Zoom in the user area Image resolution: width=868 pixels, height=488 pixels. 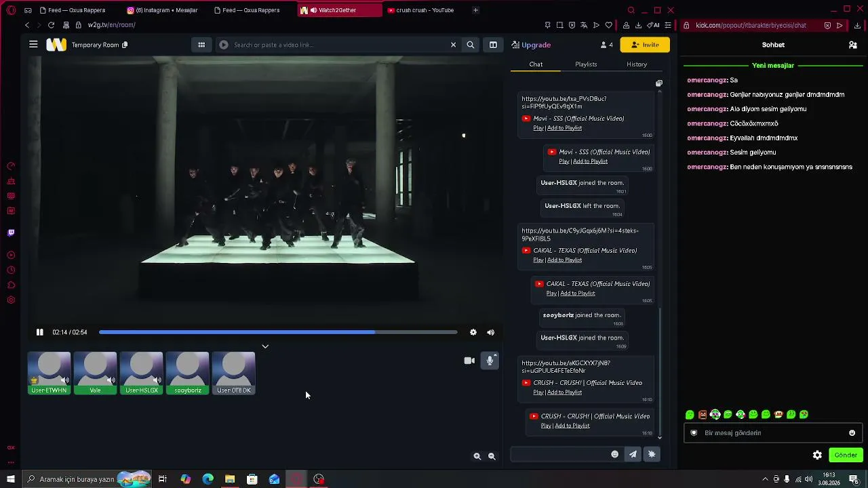click(x=477, y=456)
